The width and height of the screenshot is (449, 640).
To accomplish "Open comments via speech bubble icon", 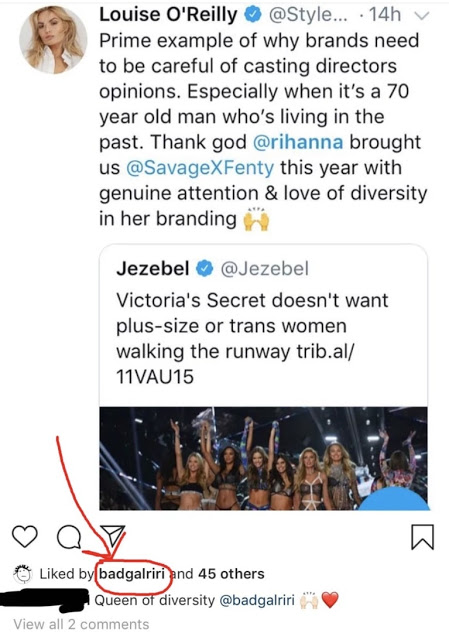I will coord(69,536).
